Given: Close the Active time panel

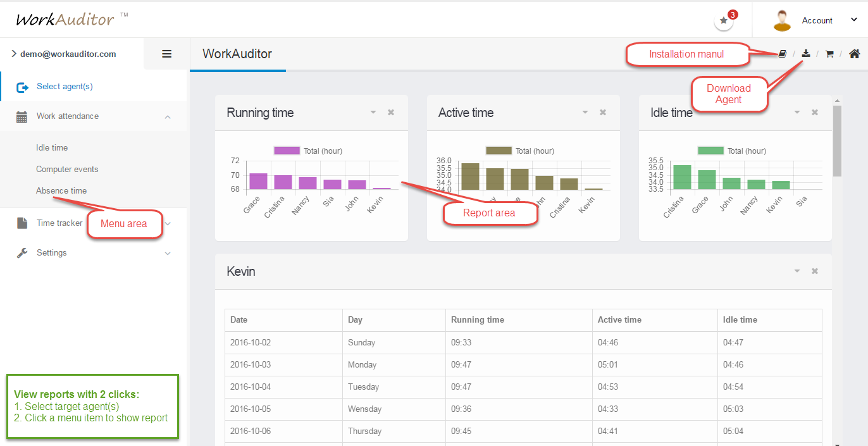Looking at the screenshot, I should pyautogui.click(x=603, y=113).
